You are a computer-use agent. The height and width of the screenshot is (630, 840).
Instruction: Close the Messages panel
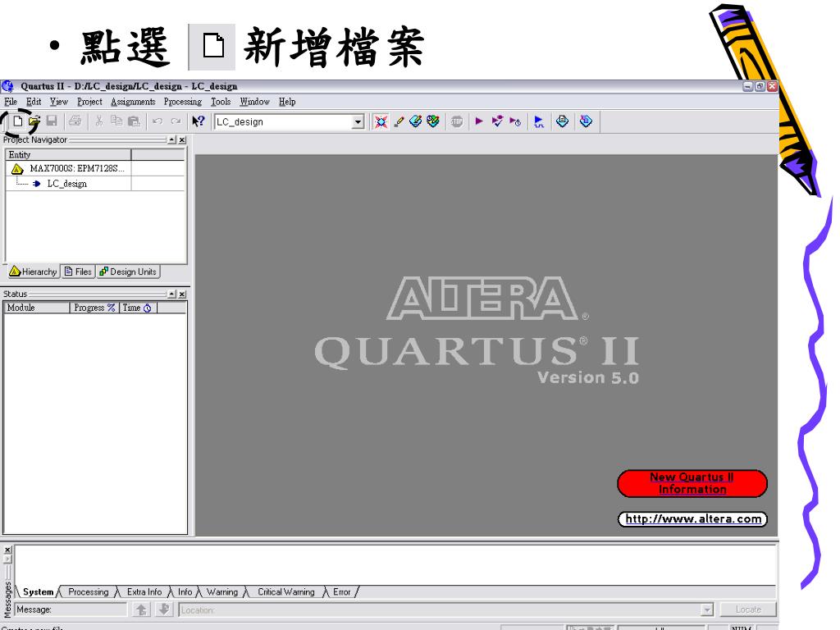click(x=7, y=550)
